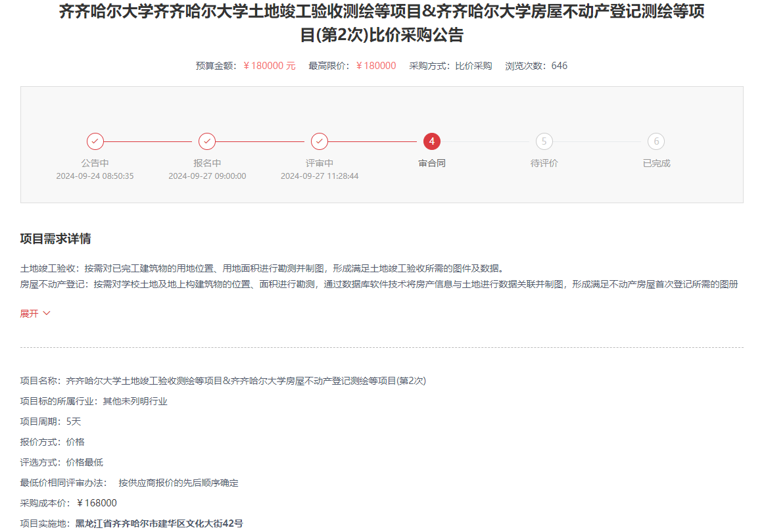Click the checkmark icon above 报名中
Screen dimensions: 764x532
tap(207, 141)
